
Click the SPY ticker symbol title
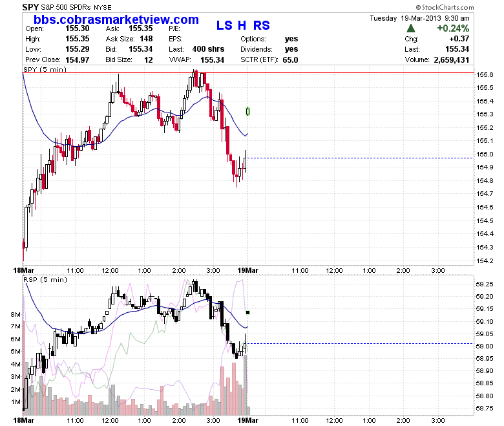[x=30, y=7]
